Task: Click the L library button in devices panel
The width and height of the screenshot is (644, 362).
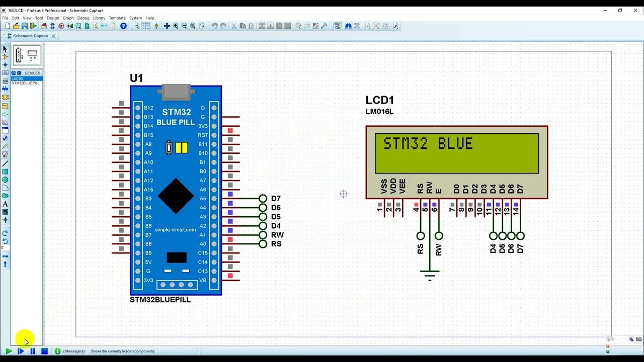Action: pyautogui.click(x=19, y=73)
